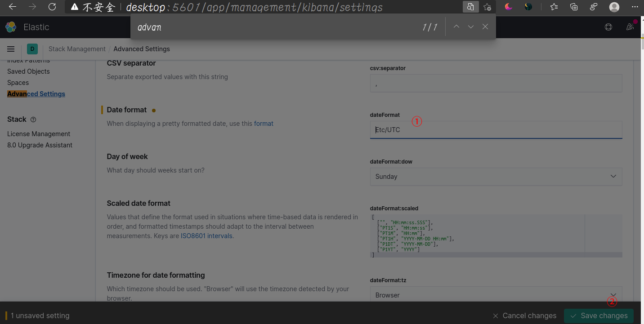Jump to next find match with down chevron
The height and width of the screenshot is (324, 644).
click(470, 27)
